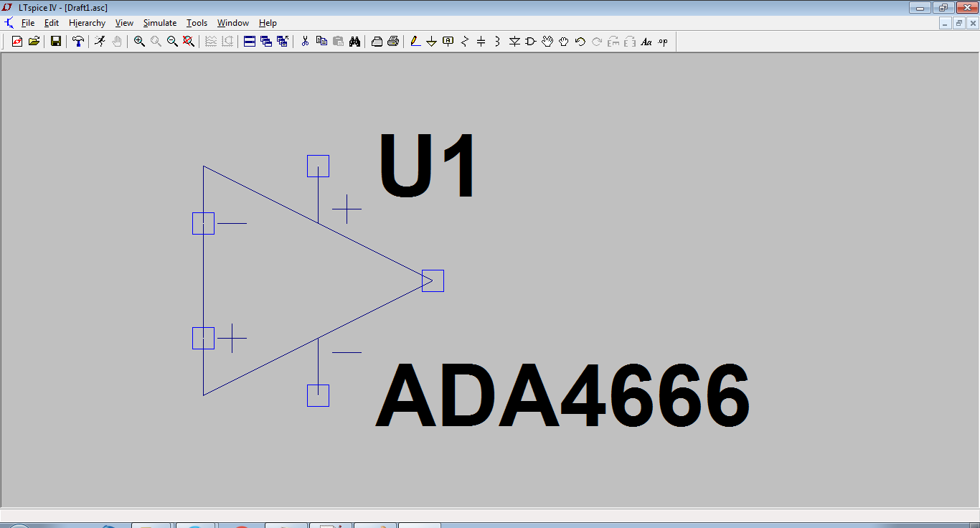Run the simulation with the running man
The height and width of the screenshot is (528, 980).
coord(100,42)
